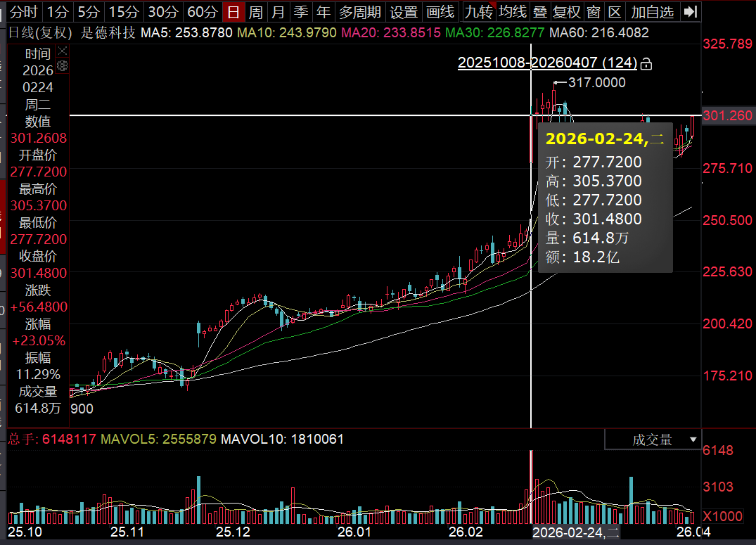
Task: Click the 涨幅 +23.05% value
Action: click(39, 340)
